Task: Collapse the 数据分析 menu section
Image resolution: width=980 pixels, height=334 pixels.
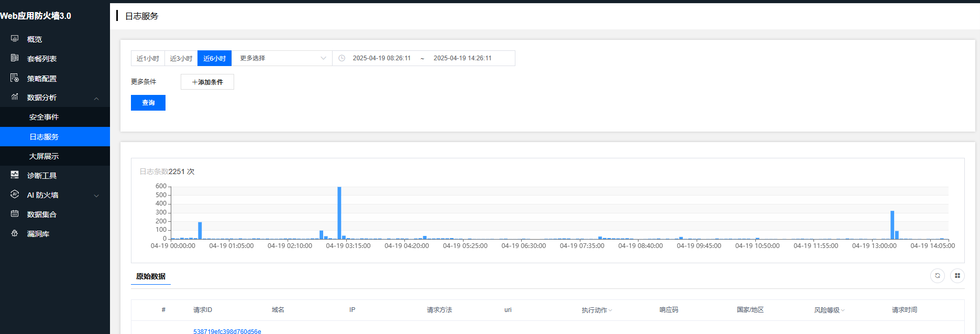Action: point(96,98)
